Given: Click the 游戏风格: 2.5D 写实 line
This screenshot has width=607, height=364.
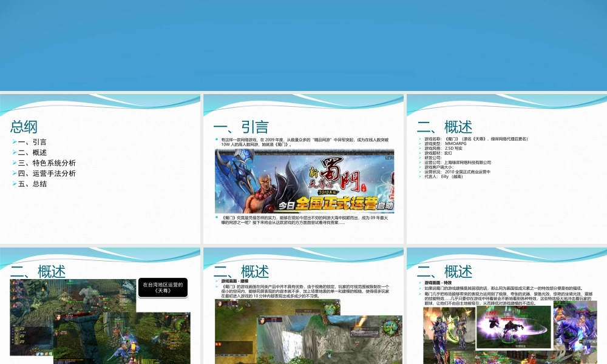Looking at the screenshot, I should [443, 148].
